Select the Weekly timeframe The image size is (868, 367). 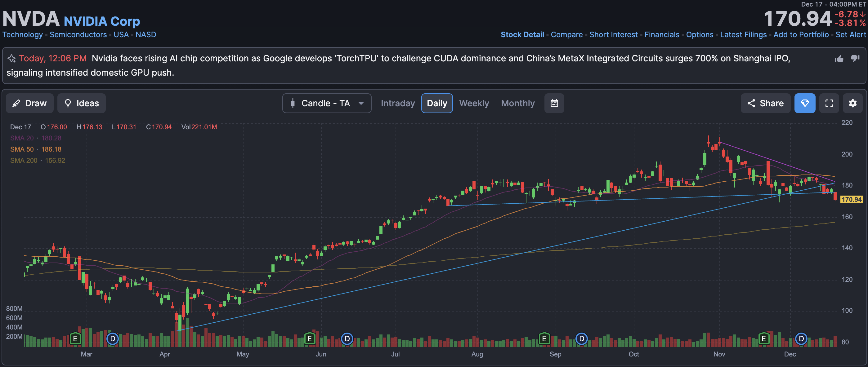click(x=474, y=103)
